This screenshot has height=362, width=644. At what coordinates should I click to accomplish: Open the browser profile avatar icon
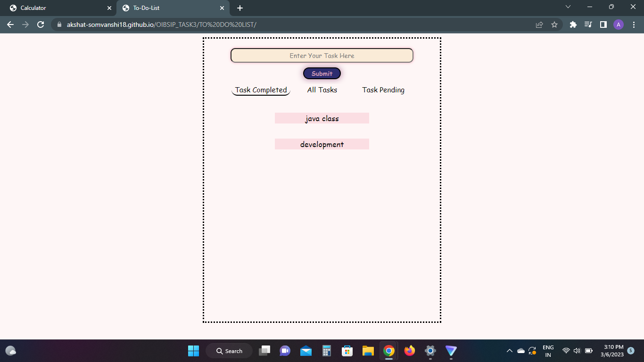[x=619, y=25]
